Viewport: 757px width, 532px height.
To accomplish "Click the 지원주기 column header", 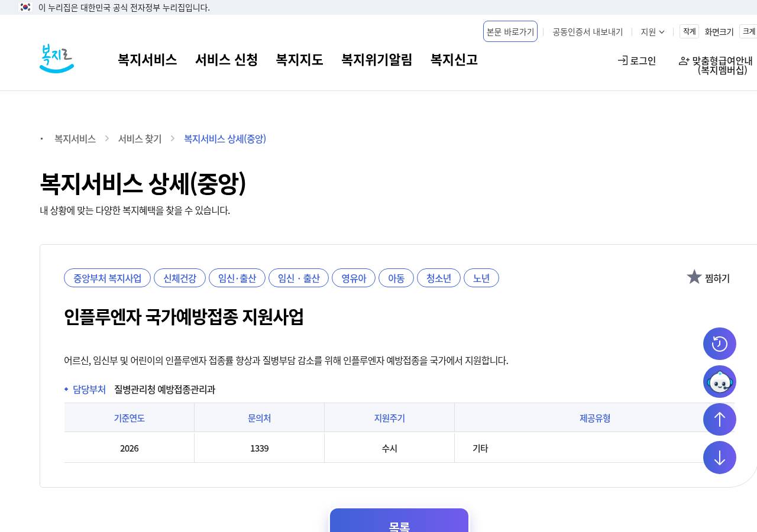I will pos(390,418).
